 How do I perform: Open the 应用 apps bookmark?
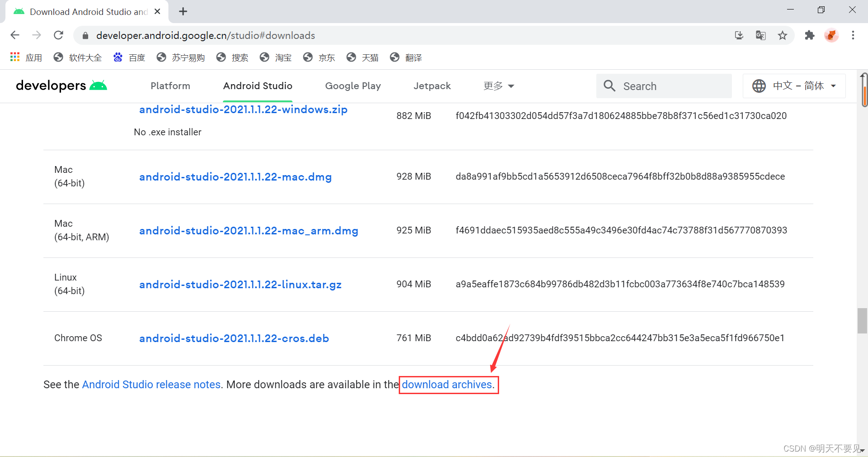click(x=26, y=57)
